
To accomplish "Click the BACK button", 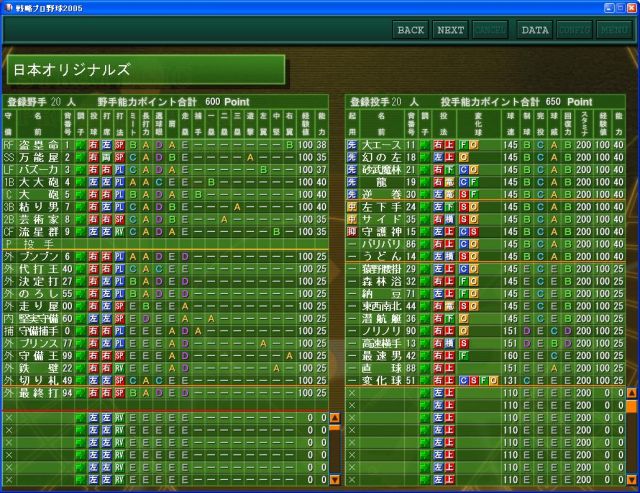I will coord(411,30).
